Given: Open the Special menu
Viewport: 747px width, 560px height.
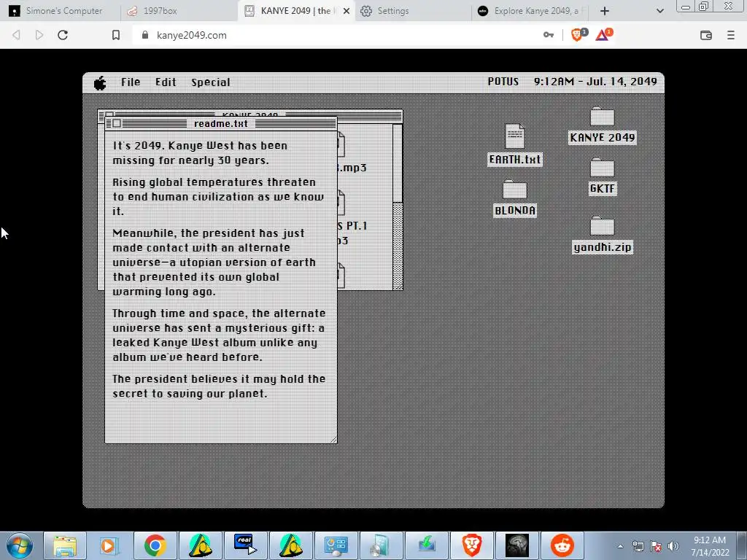Looking at the screenshot, I should click(x=211, y=82).
